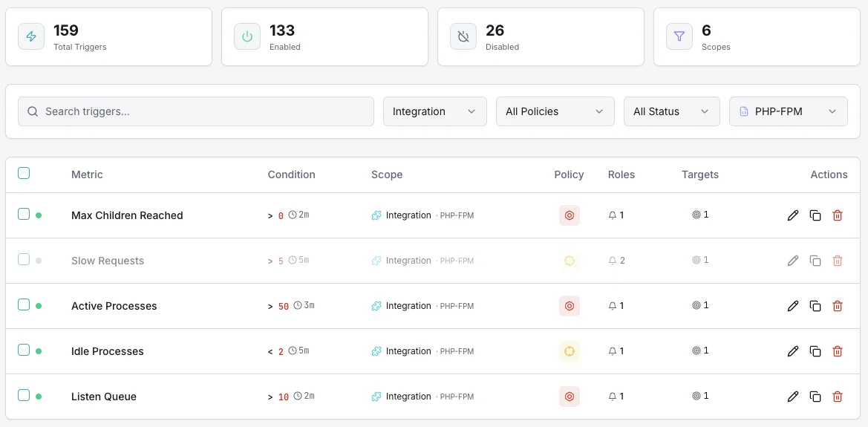
Task: Click the red policy icon for Active Processes
Action: point(569,306)
